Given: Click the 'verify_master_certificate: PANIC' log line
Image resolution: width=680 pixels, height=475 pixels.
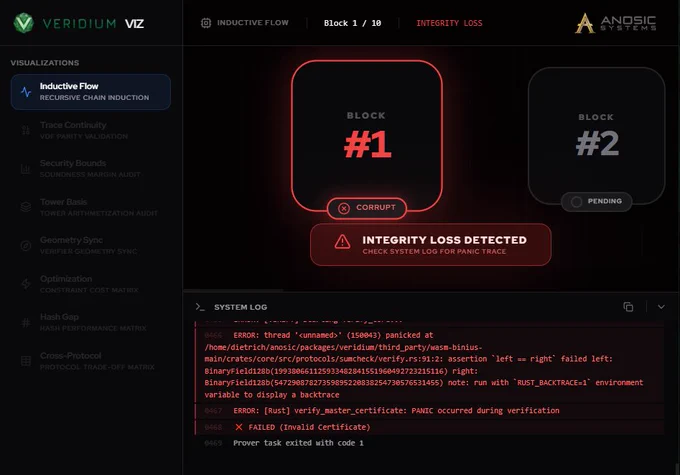Looking at the screenshot, I should tap(429, 411).
